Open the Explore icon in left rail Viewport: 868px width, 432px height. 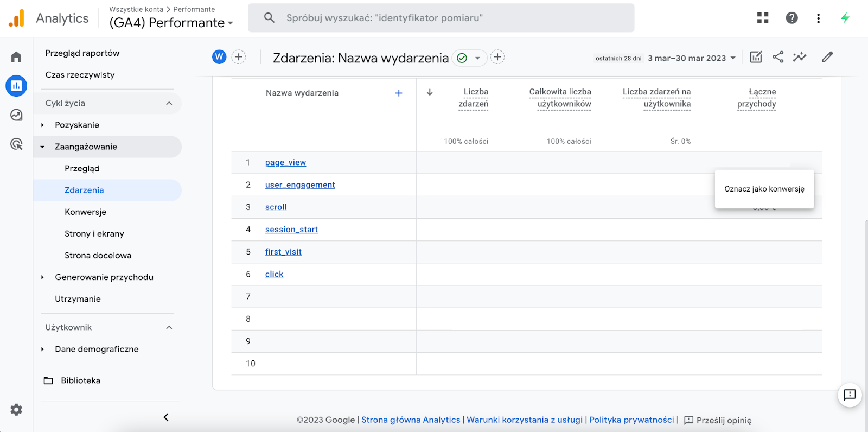(x=16, y=115)
